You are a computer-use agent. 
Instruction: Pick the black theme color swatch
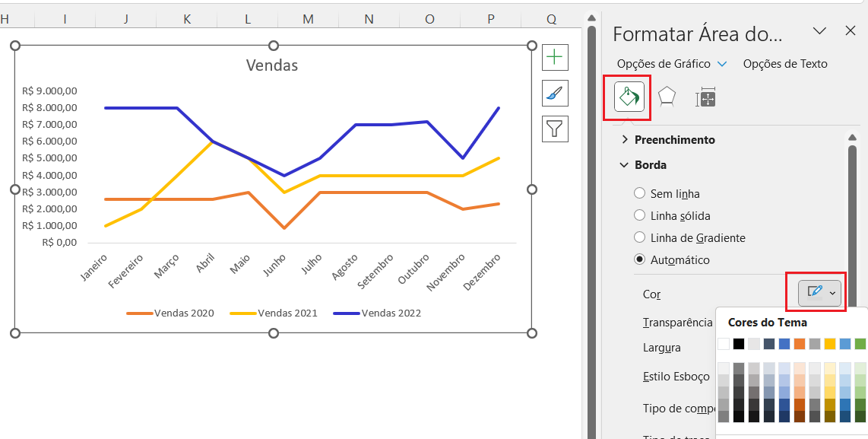(x=739, y=344)
